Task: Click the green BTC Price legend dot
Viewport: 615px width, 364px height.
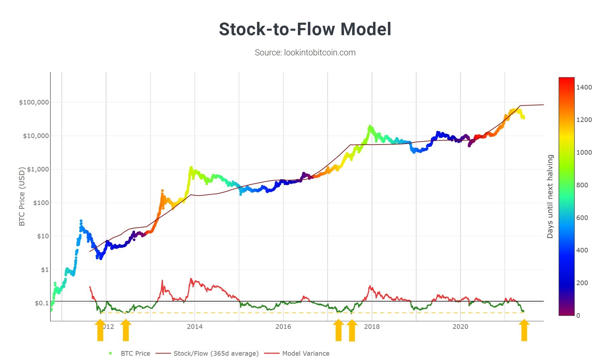Action: [110, 353]
